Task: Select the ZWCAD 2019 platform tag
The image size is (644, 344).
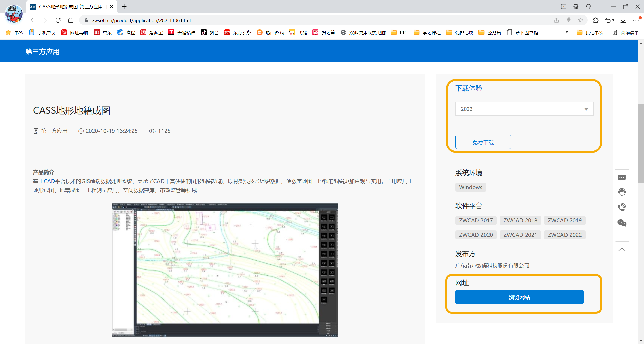Action: (x=565, y=220)
